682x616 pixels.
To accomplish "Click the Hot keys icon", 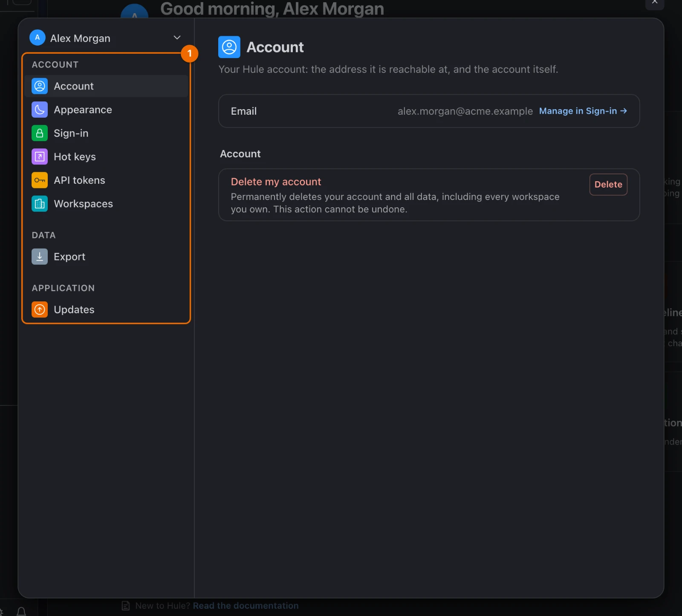I will pyautogui.click(x=40, y=156).
